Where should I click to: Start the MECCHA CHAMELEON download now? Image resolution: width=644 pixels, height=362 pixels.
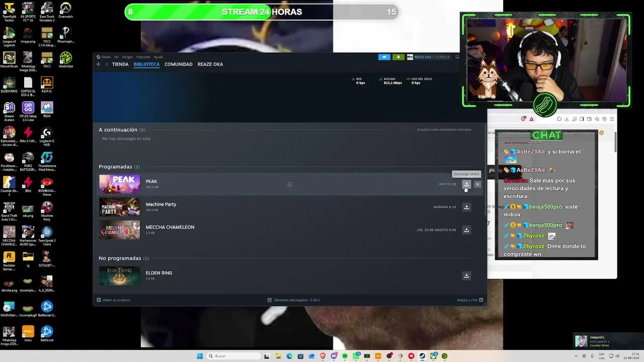point(466,230)
